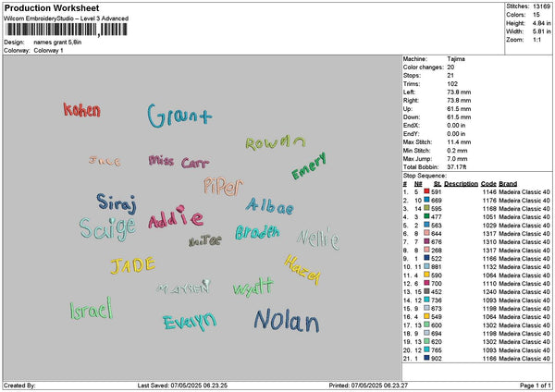Select the purple Miss Carr lettering

click(179, 162)
